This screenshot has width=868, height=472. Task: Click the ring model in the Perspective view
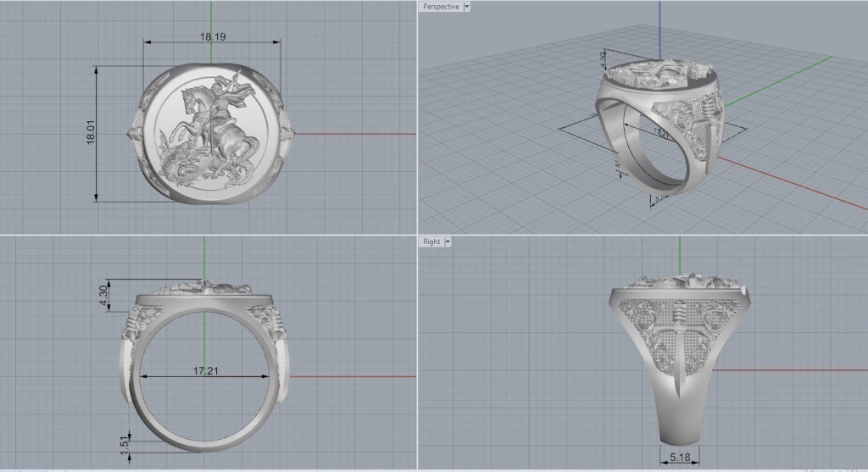(x=659, y=127)
